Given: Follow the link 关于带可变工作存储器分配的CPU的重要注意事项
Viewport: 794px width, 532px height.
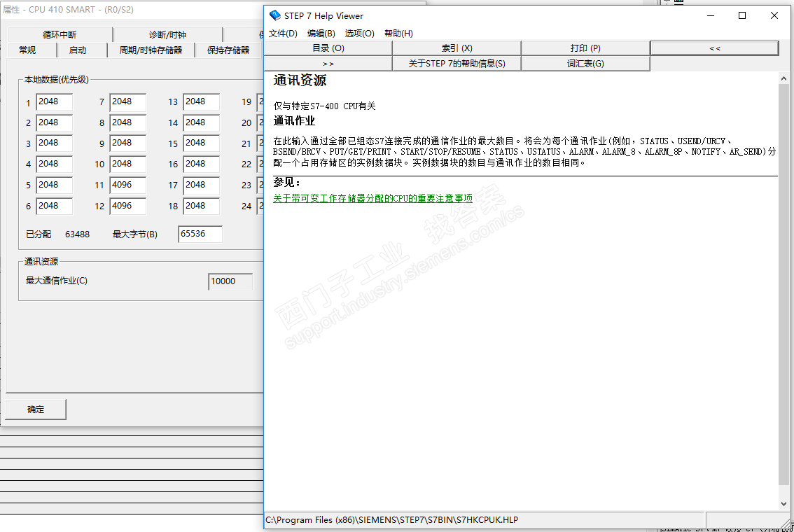Looking at the screenshot, I should (372, 198).
